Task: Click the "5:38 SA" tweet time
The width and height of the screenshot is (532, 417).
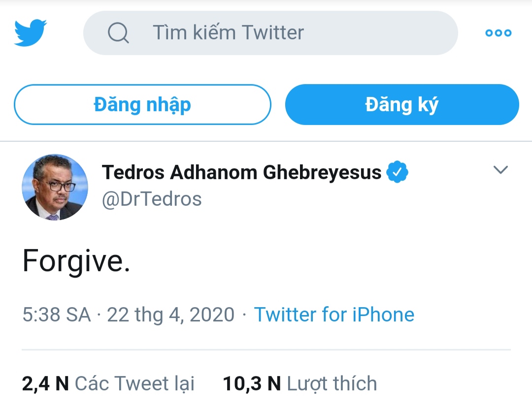Action: [x=57, y=315]
